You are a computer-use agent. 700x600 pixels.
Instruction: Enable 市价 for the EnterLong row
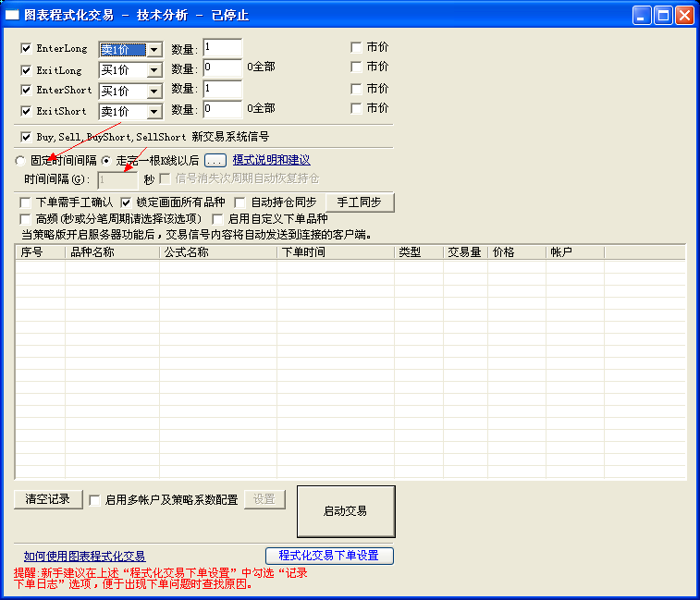356,47
